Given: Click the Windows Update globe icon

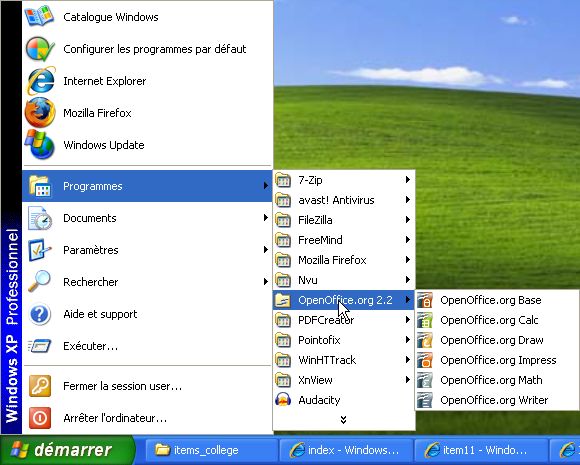Looking at the screenshot, I should click(x=40, y=144).
